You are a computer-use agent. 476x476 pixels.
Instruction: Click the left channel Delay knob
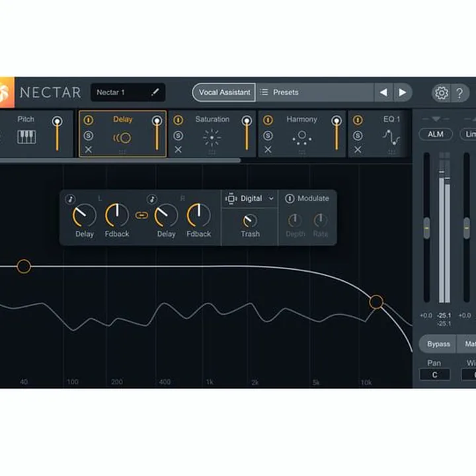coord(84,216)
